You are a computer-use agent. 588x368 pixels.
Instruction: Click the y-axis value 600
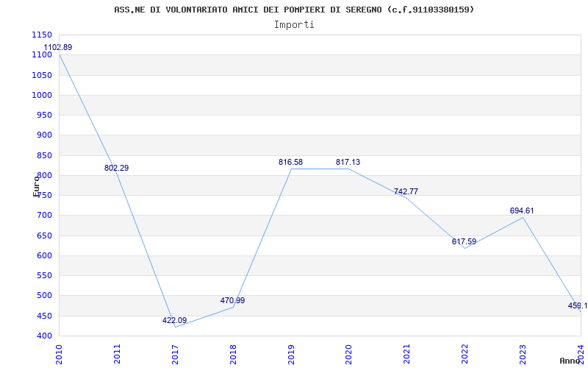click(x=45, y=255)
